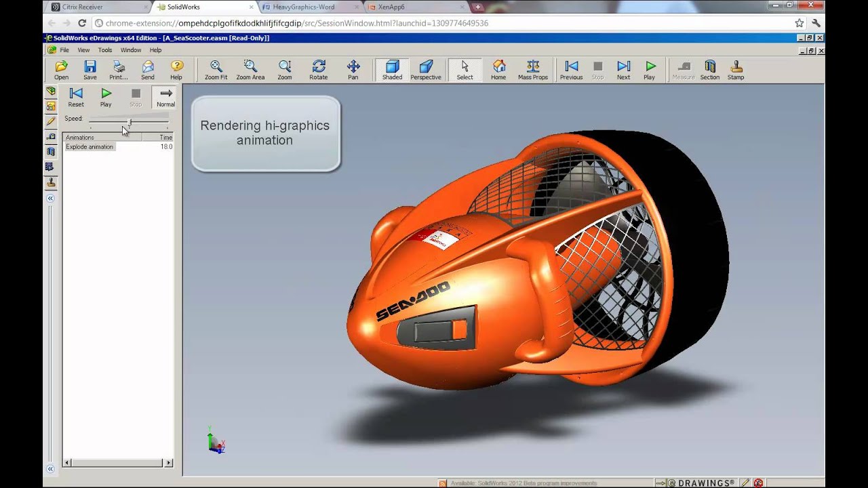Switch to the HeavyGraphics-Word browser tab
This screenshot has height=488, width=868.
click(310, 7)
